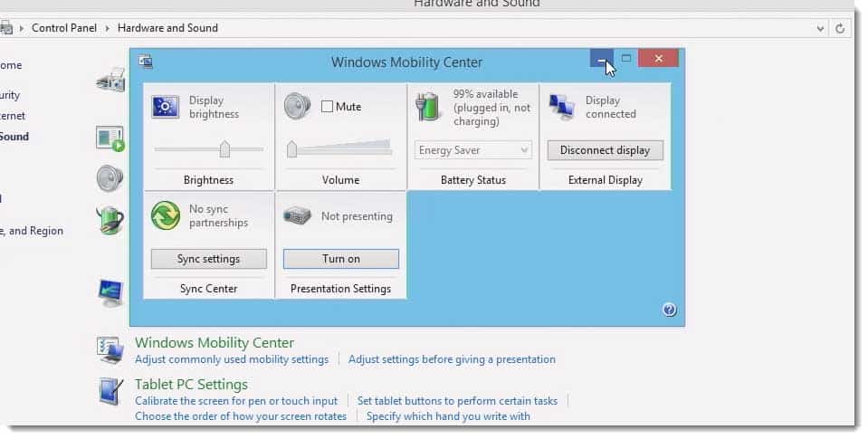Open the Energy Saver power plan dropdown
868x439 pixels.
click(x=473, y=150)
